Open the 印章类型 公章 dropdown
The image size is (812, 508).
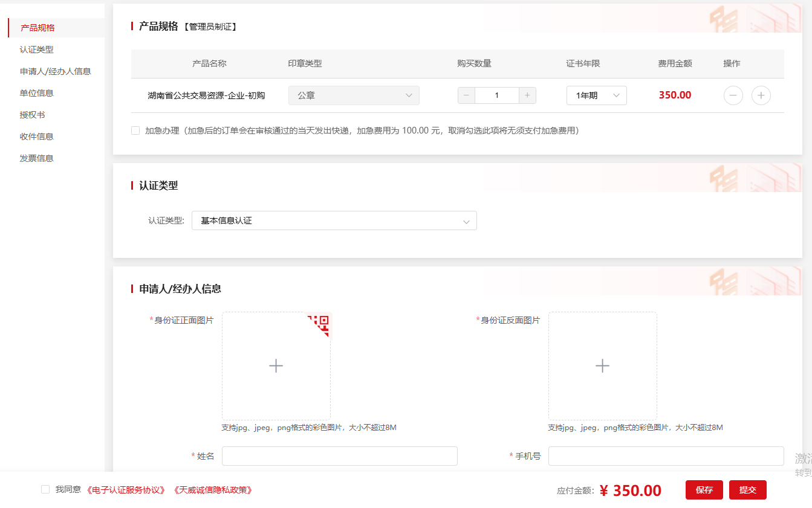(x=354, y=95)
